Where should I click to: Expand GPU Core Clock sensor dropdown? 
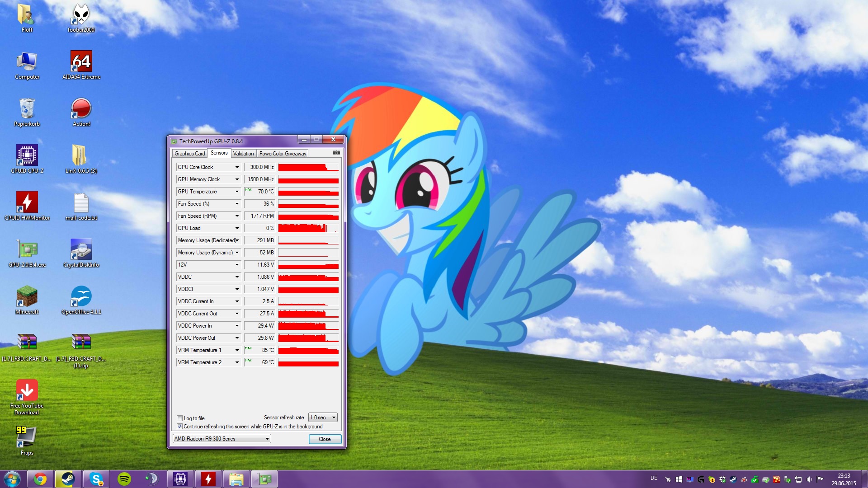[x=236, y=167]
